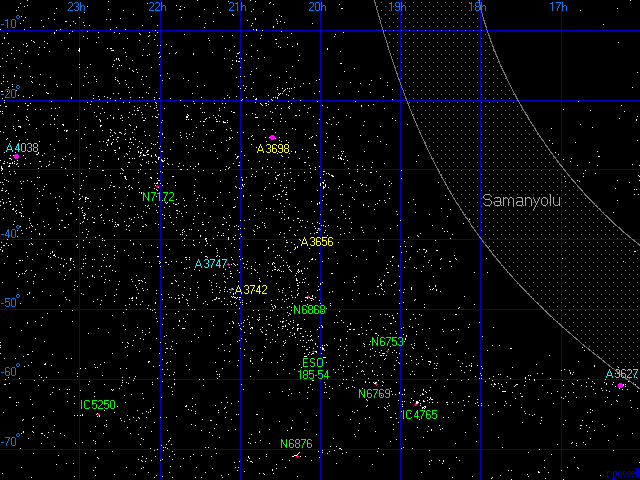Select the red marker above IC4765

pyautogui.click(x=417, y=403)
